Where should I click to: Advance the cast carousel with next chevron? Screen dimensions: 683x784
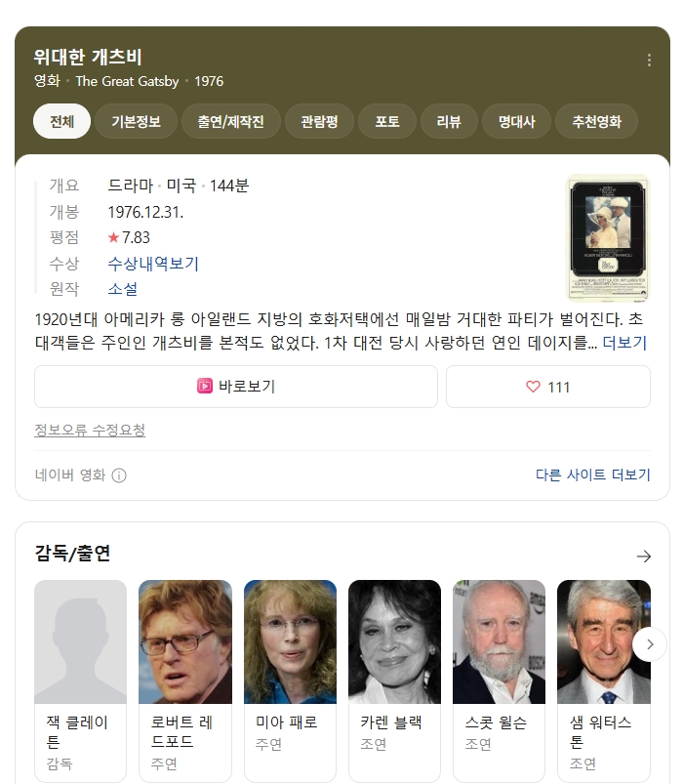(650, 644)
